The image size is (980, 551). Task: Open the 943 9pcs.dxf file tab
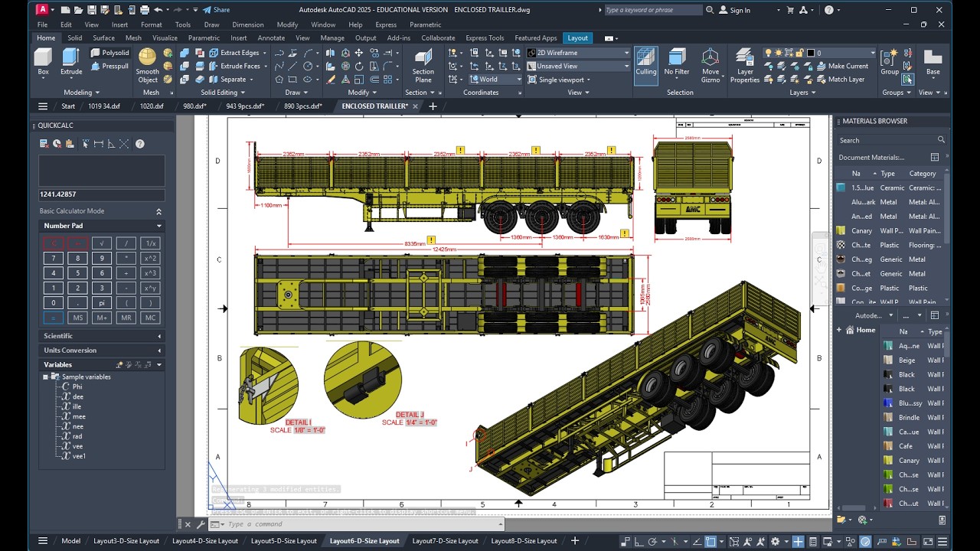pyautogui.click(x=245, y=106)
